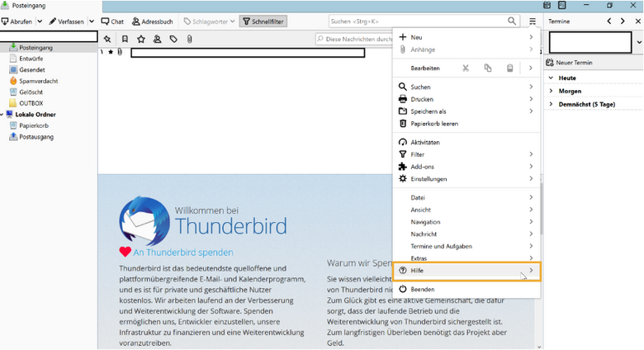This screenshot has width=644, height=350.
Task: Open the Speichern als submenu
Action: [x=466, y=111]
